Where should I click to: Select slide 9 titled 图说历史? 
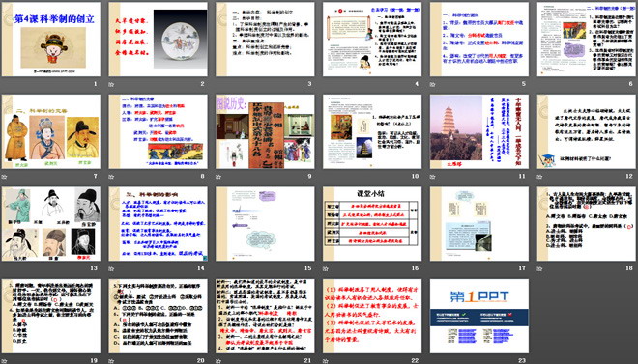click(265, 131)
